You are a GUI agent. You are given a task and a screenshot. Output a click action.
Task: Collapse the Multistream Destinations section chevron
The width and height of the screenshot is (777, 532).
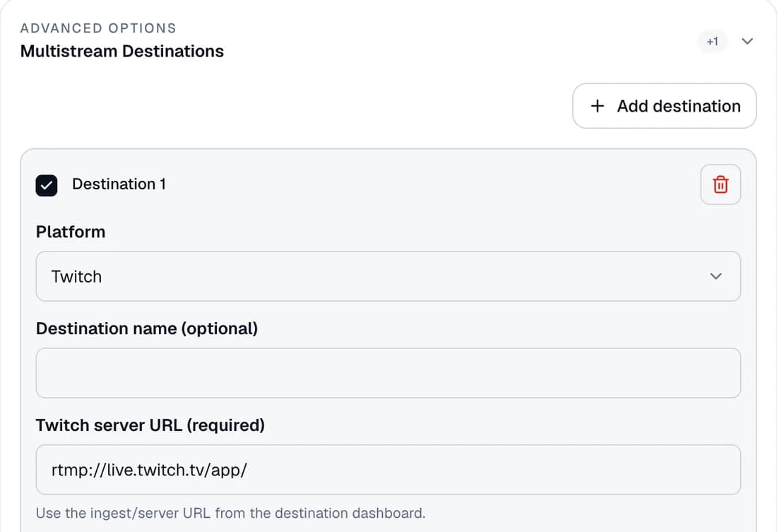(747, 41)
